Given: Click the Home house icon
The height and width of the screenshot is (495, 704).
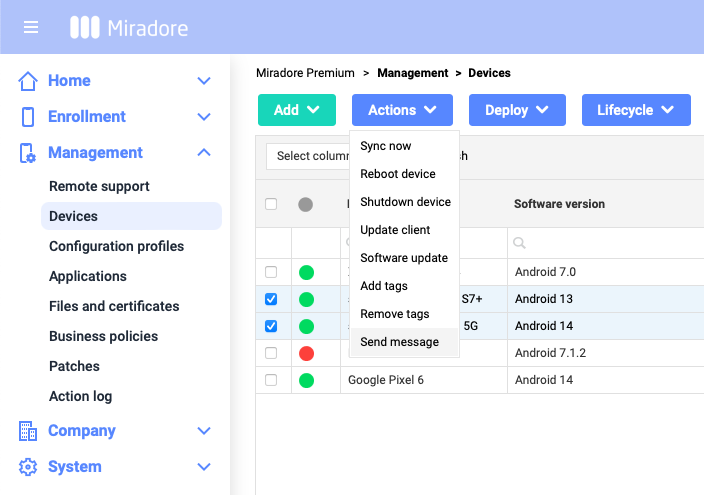Looking at the screenshot, I should [x=28, y=81].
